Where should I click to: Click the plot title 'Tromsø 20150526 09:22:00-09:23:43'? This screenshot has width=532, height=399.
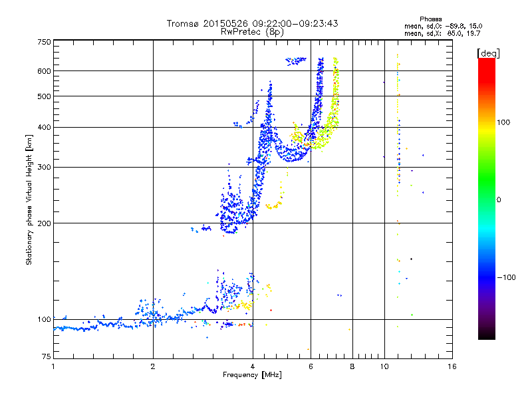[x=252, y=23]
